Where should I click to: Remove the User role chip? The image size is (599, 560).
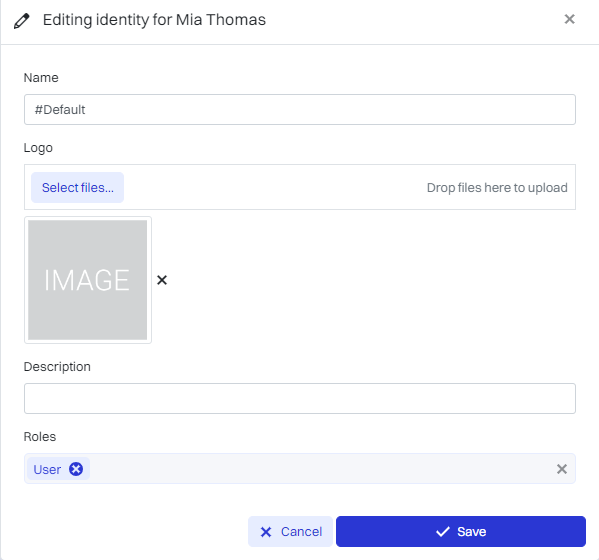pos(76,469)
